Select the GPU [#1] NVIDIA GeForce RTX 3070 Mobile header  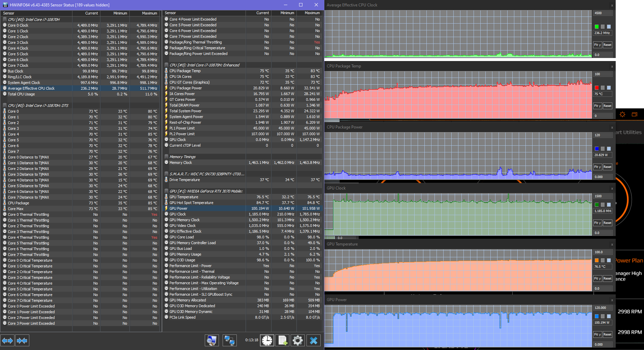click(x=206, y=191)
